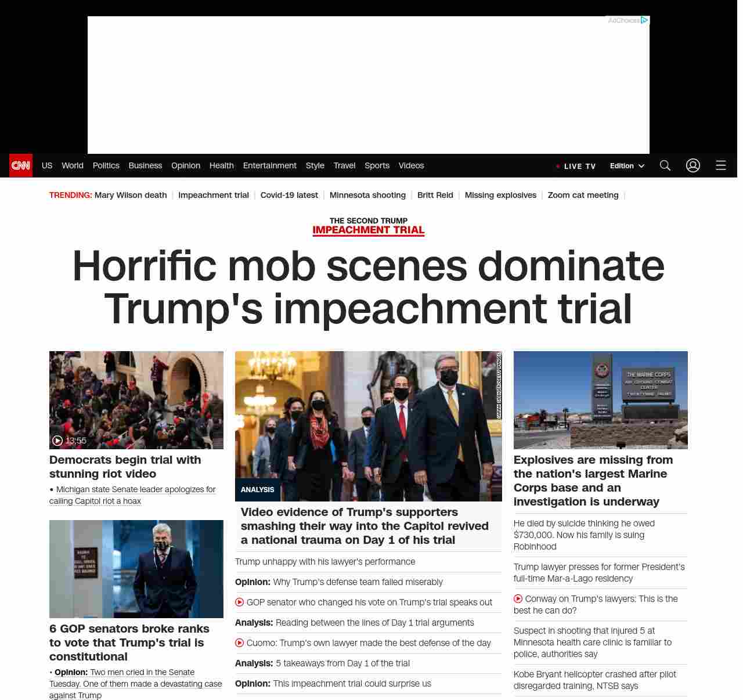Open trending link Mary Wilson death
This screenshot has width=743, height=700.
131,195
